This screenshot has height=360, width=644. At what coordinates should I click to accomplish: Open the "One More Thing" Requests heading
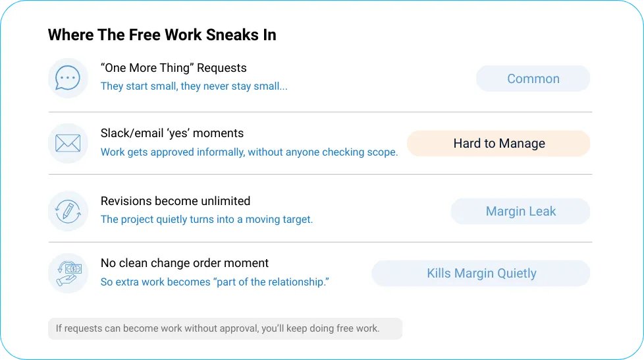[173, 68]
